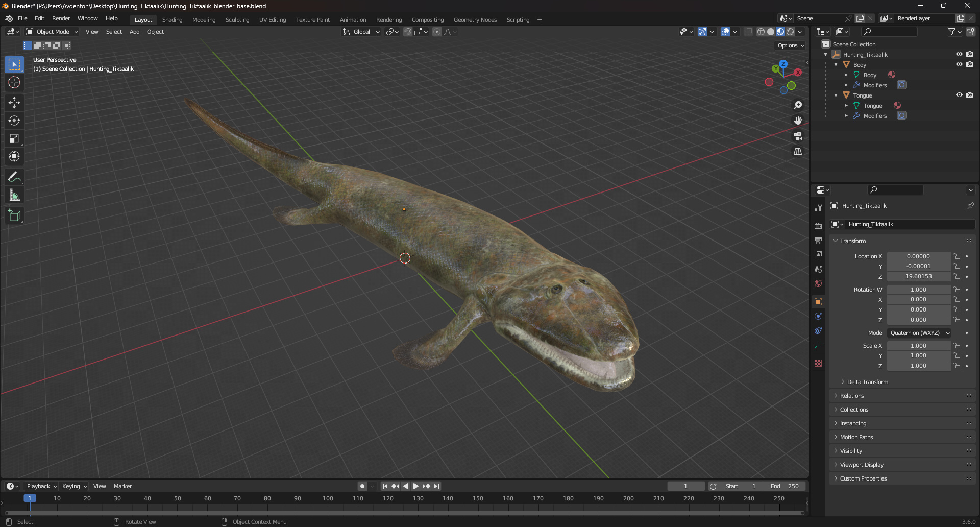This screenshot has height=527, width=980.
Task: Toggle viewport snapping magnet
Action: [407, 32]
